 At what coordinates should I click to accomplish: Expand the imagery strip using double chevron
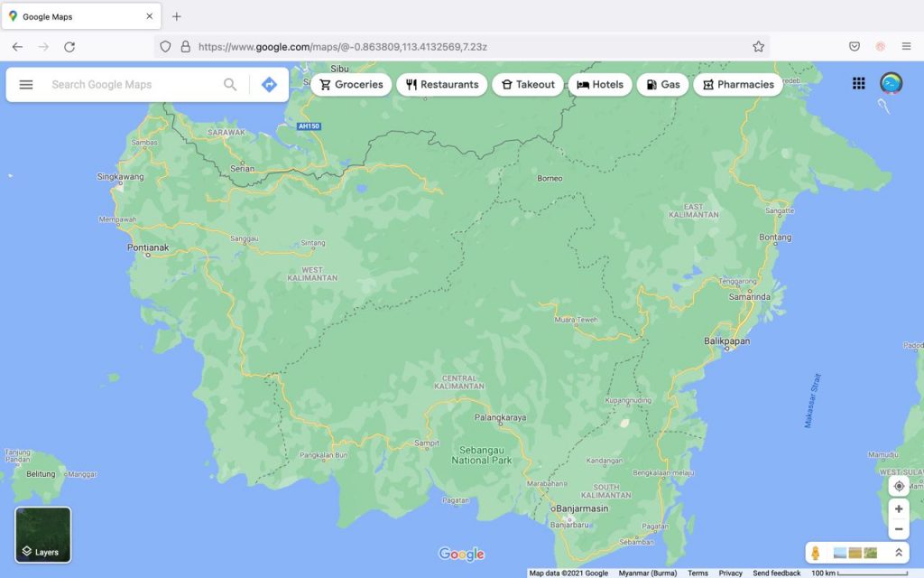pyautogui.click(x=899, y=553)
